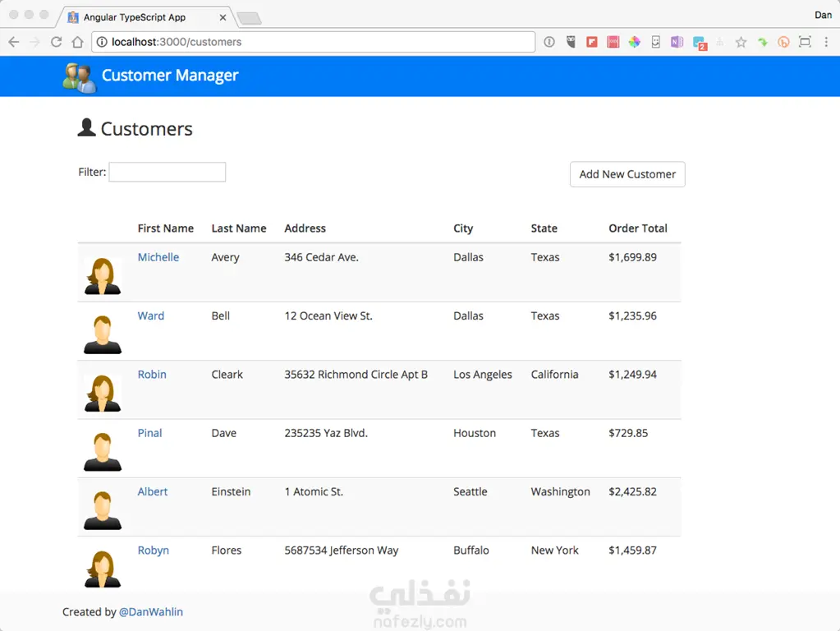The image size is (840, 631).
Task: Click the last name Einstein
Action: click(x=231, y=491)
